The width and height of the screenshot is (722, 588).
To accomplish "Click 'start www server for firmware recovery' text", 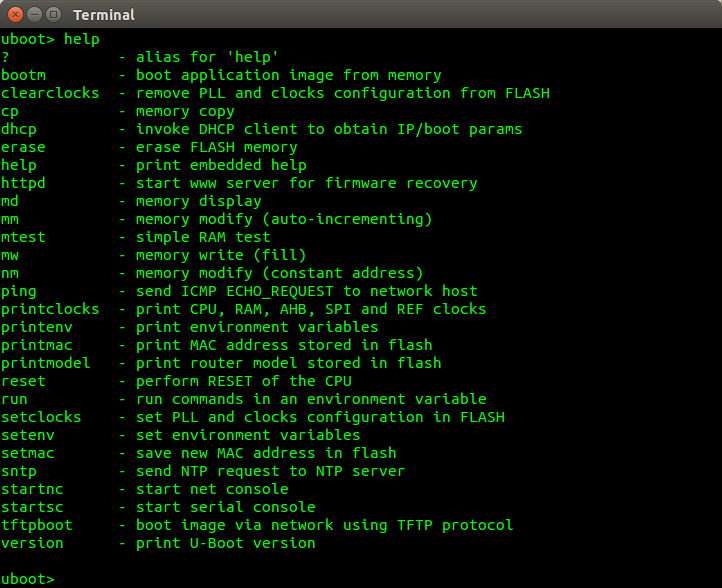I will (306, 183).
